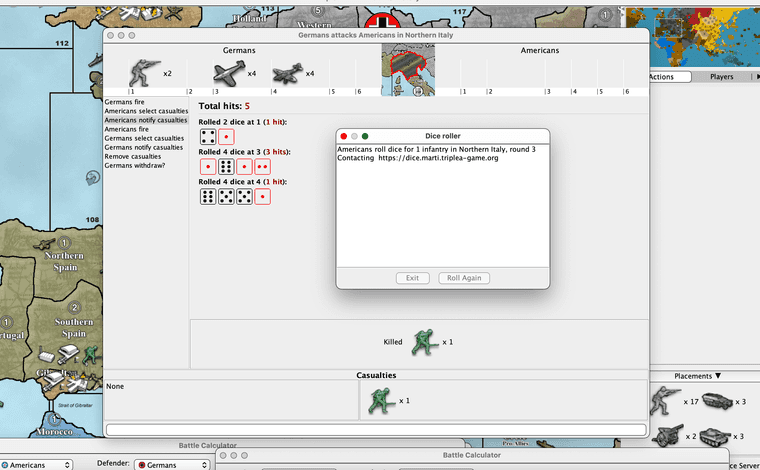The width and height of the screenshot is (760, 470).
Task: Close the Dice roller dialog with the red button
Action: [x=344, y=136]
